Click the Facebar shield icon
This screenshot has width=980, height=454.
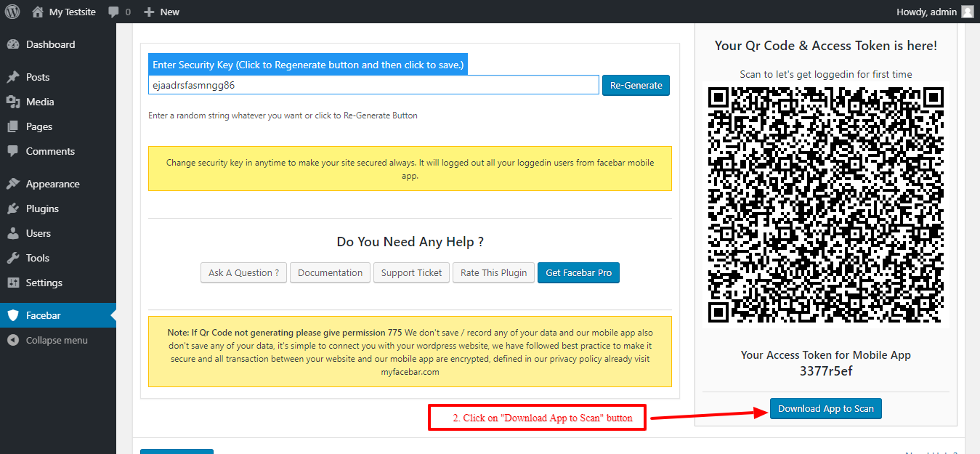[13, 315]
